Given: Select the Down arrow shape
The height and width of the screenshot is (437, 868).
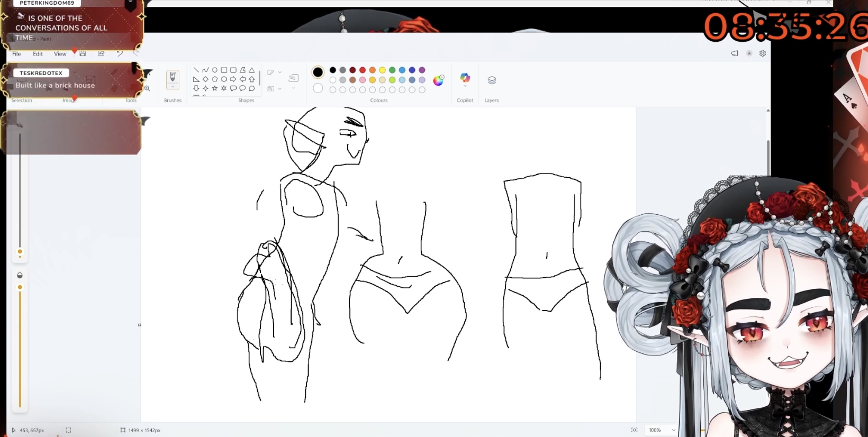Looking at the screenshot, I should click(x=196, y=88).
